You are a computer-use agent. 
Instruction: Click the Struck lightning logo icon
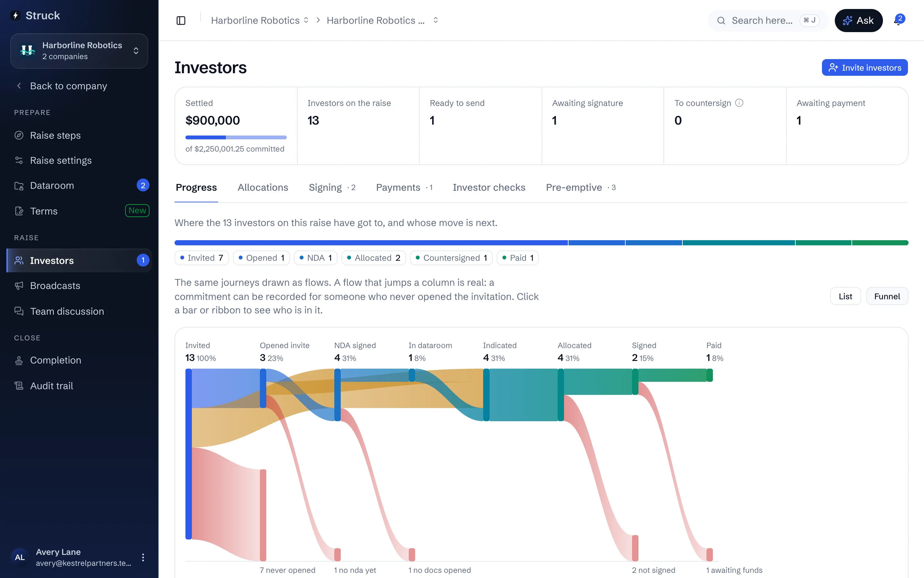click(x=16, y=15)
